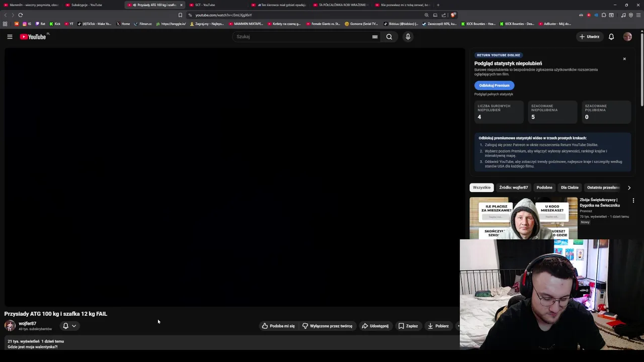644x362 pixels.
Task: Open zoom magnifier icon in address bar
Action: point(427,15)
